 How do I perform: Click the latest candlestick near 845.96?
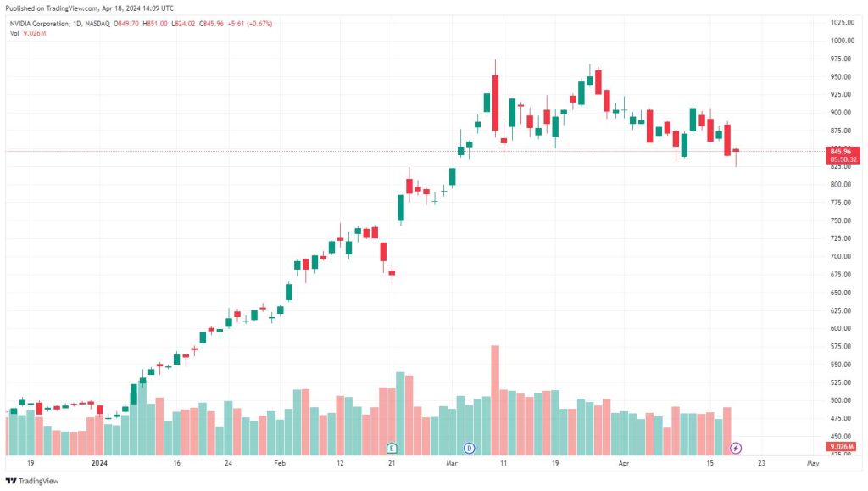coord(736,151)
